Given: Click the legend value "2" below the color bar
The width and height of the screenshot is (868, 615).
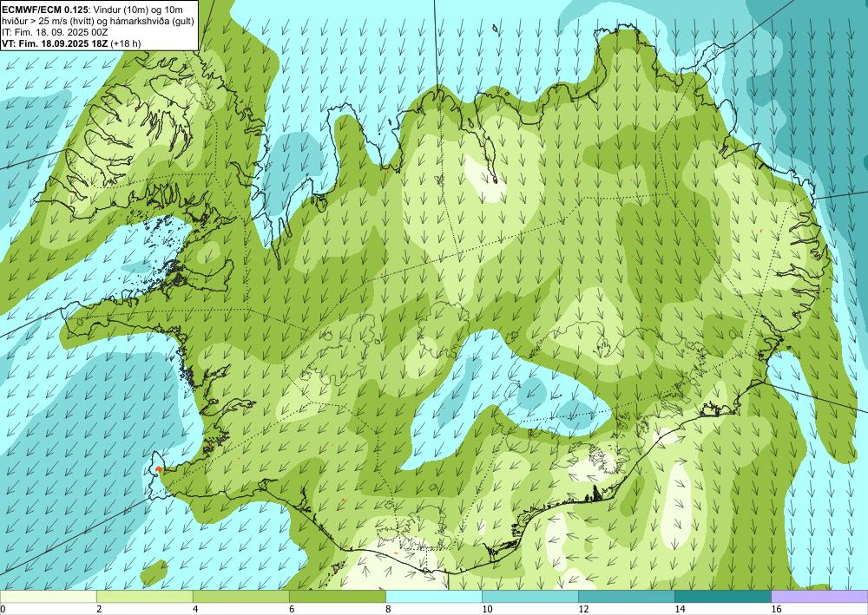Looking at the screenshot, I should [99, 610].
